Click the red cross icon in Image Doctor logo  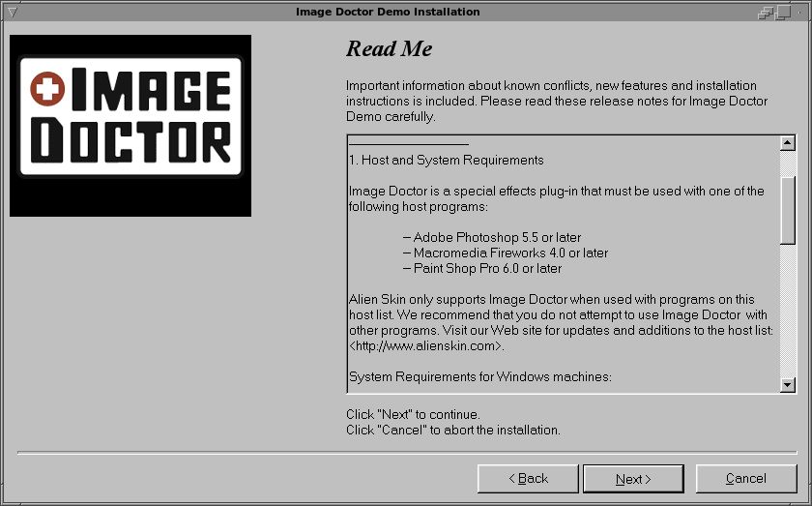tap(47, 89)
